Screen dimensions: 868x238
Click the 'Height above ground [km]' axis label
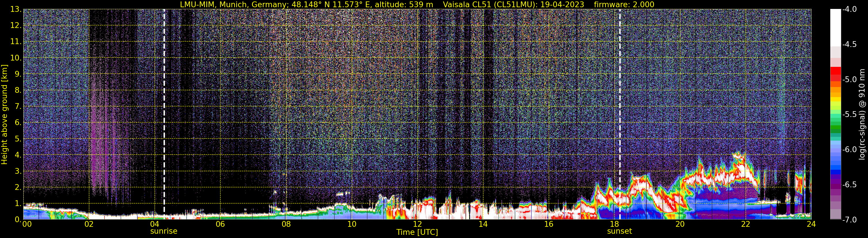pyautogui.click(x=4, y=114)
